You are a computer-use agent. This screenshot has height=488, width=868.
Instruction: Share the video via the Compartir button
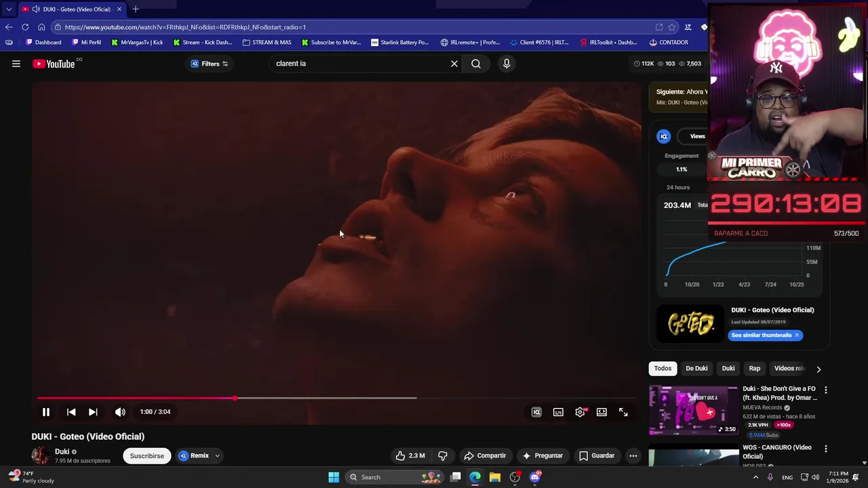[485, 455]
